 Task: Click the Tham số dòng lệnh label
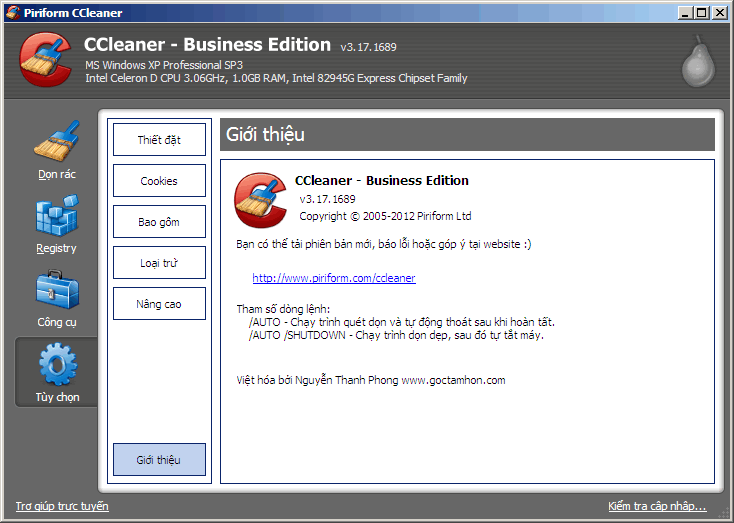coord(283,309)
